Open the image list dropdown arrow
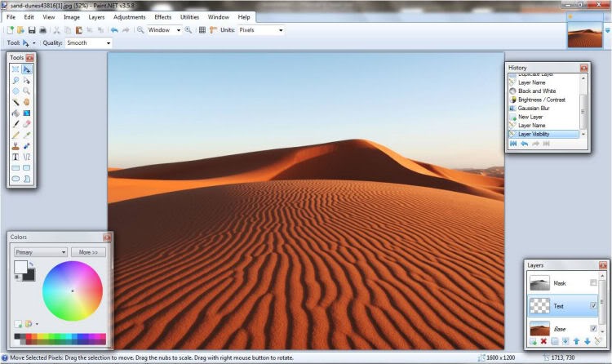 coord(607,30)
